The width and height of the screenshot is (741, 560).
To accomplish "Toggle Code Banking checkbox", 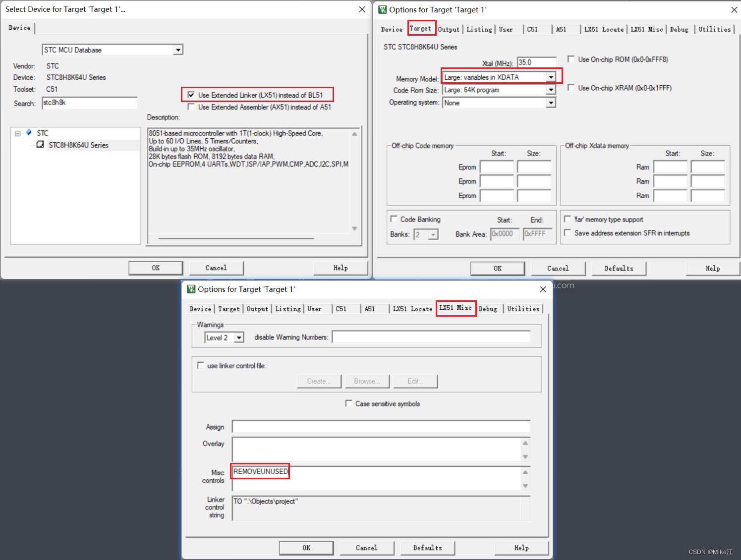I will point(394,219).
